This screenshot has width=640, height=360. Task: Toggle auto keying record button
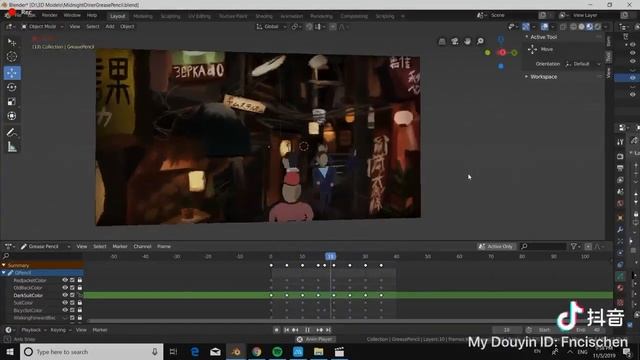point(276,330)
